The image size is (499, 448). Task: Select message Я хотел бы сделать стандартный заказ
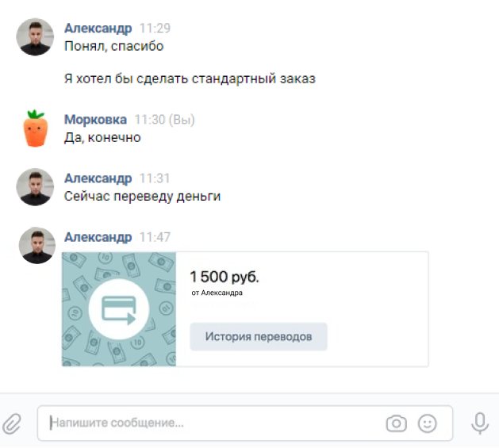pyautogui.click(x=190, y=78)
